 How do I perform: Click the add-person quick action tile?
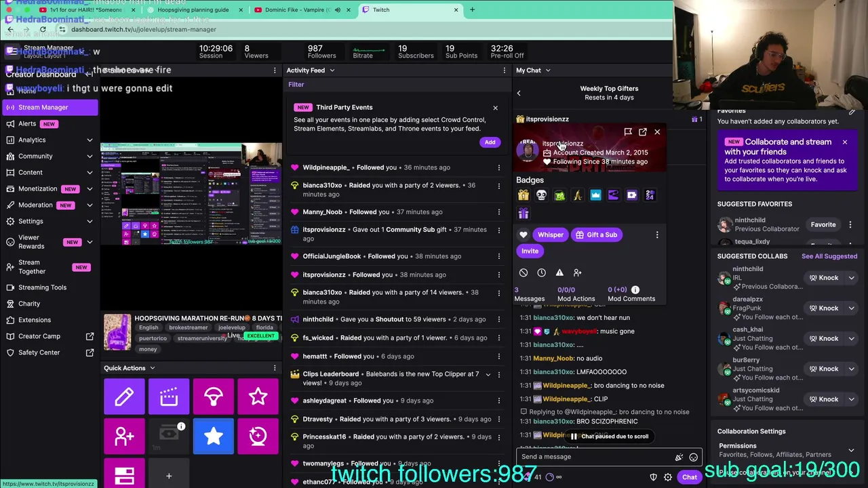[124, 436]
